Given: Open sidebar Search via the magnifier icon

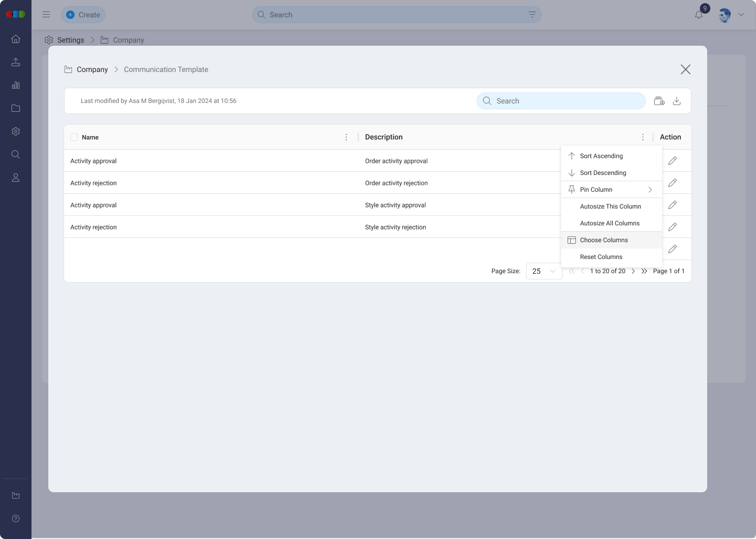Looking at the screenshot, I should click(16, 154).
